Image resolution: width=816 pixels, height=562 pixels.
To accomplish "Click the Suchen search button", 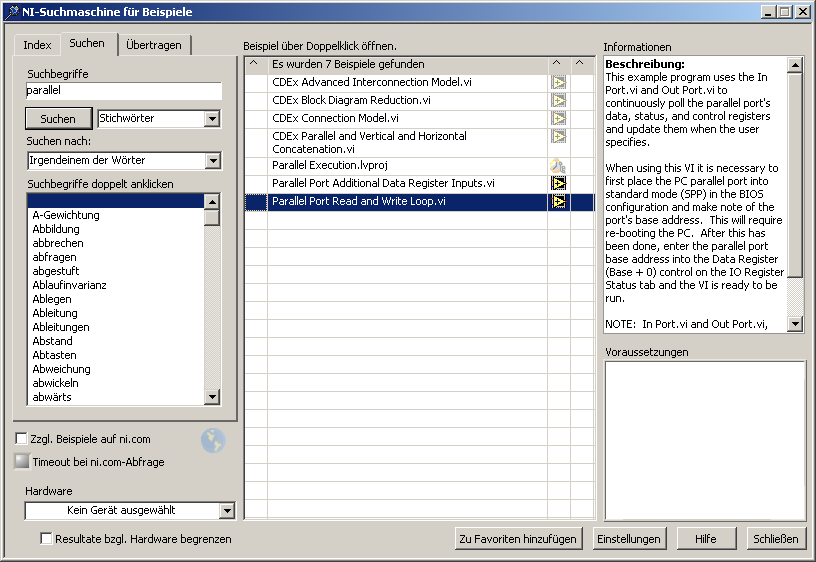I will pyautogui.click(x=58, y=119).
